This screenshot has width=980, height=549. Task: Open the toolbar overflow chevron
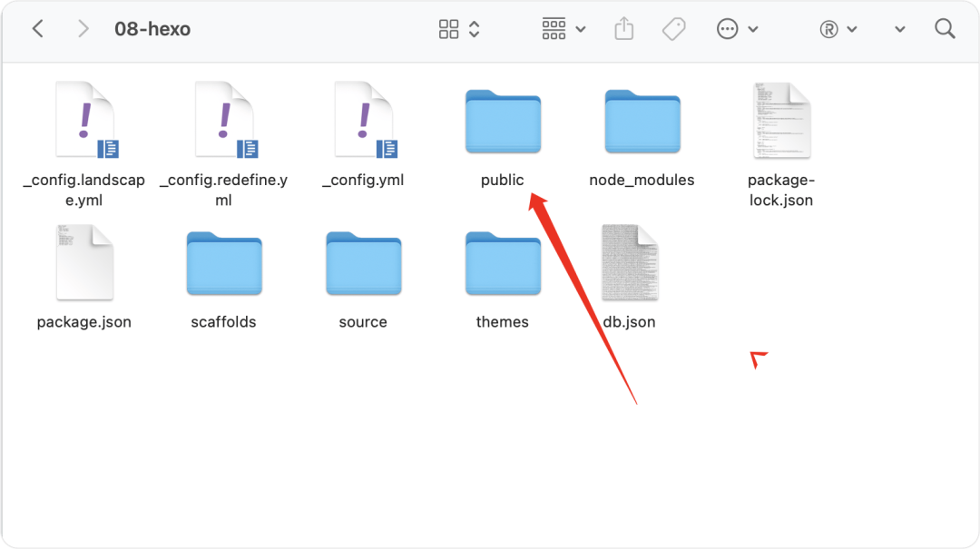tap(900, 29)
